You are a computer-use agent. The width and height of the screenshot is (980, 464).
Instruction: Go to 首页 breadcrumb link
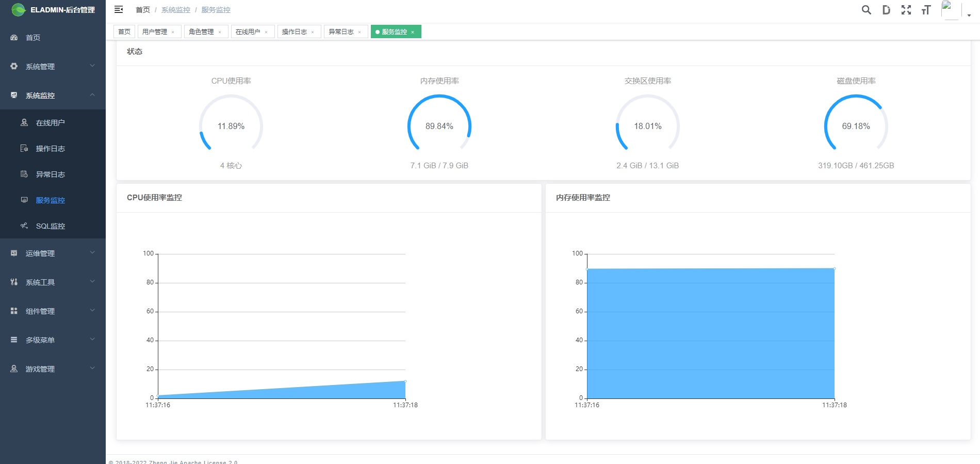143,10
